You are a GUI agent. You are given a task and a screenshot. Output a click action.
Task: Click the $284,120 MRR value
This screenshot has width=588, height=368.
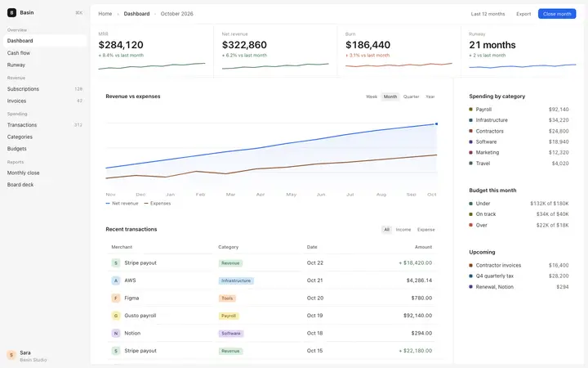[x=121, y=45]
